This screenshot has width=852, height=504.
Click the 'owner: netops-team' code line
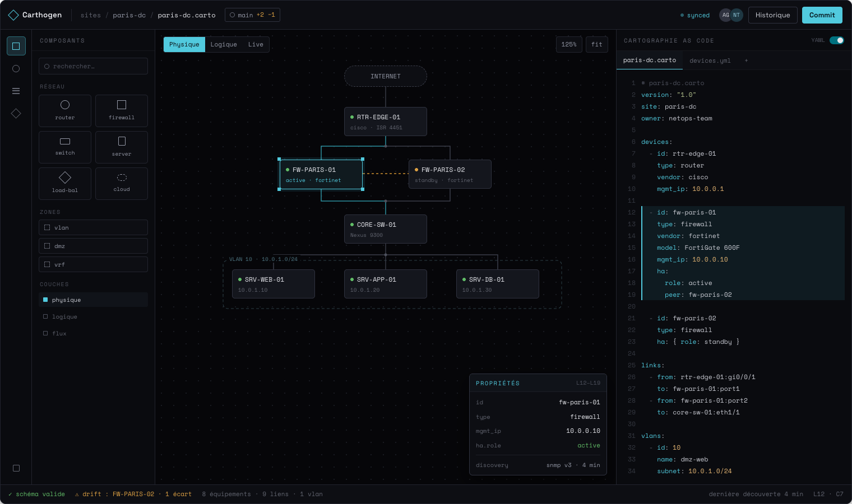pyautogui.click(x=677, y=118)
